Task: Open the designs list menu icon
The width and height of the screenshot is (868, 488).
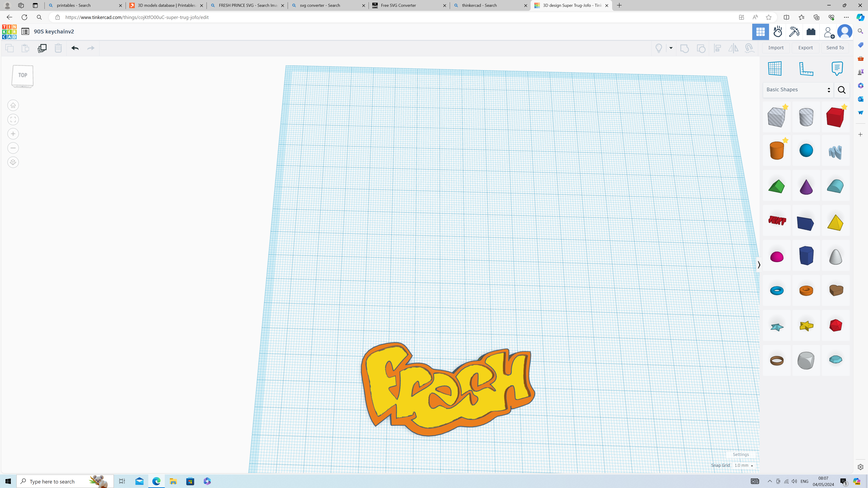Action: tap(25, 31)
